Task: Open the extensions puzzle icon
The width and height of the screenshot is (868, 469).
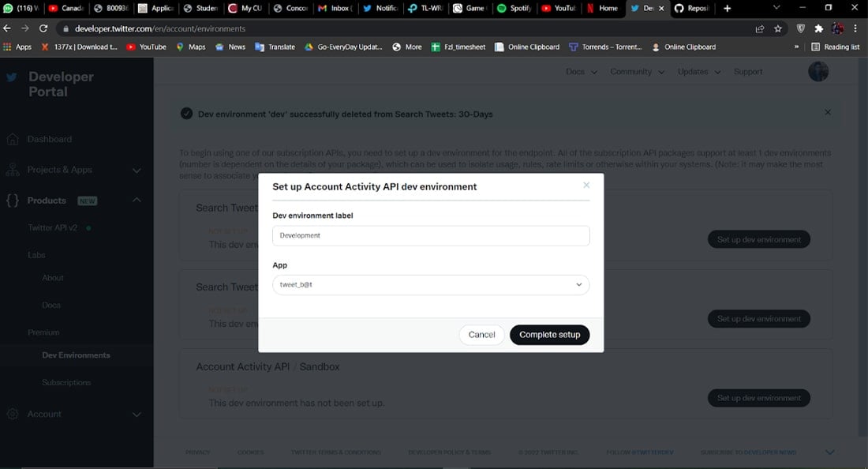Action: pyautogui.click(x=819, y=28)
